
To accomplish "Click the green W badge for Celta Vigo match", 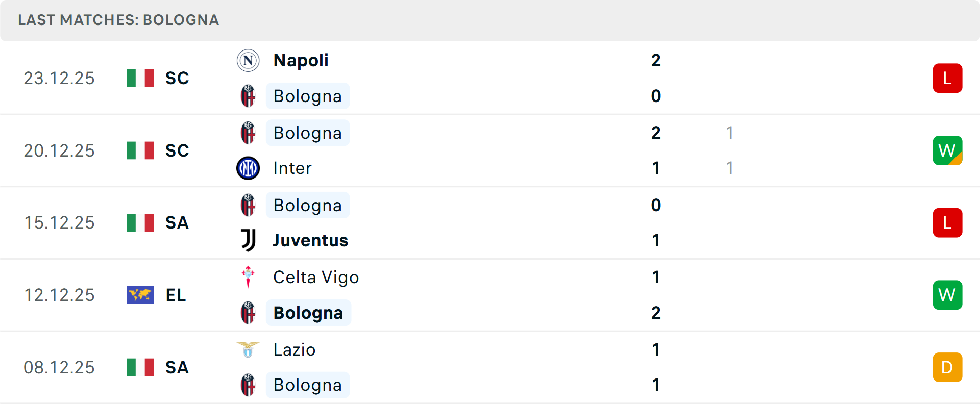I will [x=947, y=295].
